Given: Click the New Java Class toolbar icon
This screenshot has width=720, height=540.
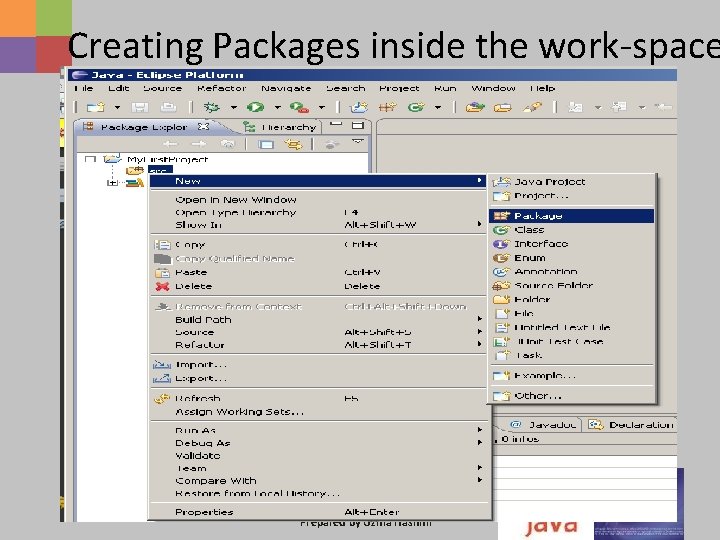Looking at the screenshot, I should pyautogui.click(x=416, y=107).
